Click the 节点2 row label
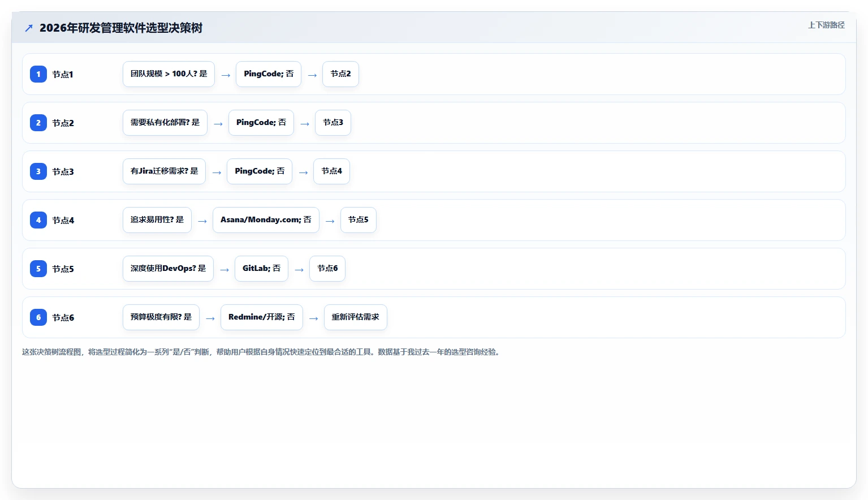Image resolution: width=868 pixels, height=500 pixels. point(63,123)
